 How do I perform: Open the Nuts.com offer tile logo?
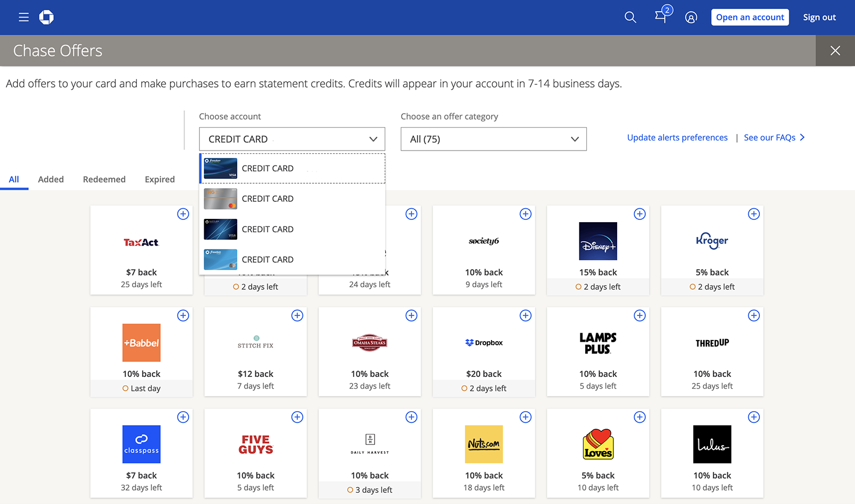pos(484,444)
